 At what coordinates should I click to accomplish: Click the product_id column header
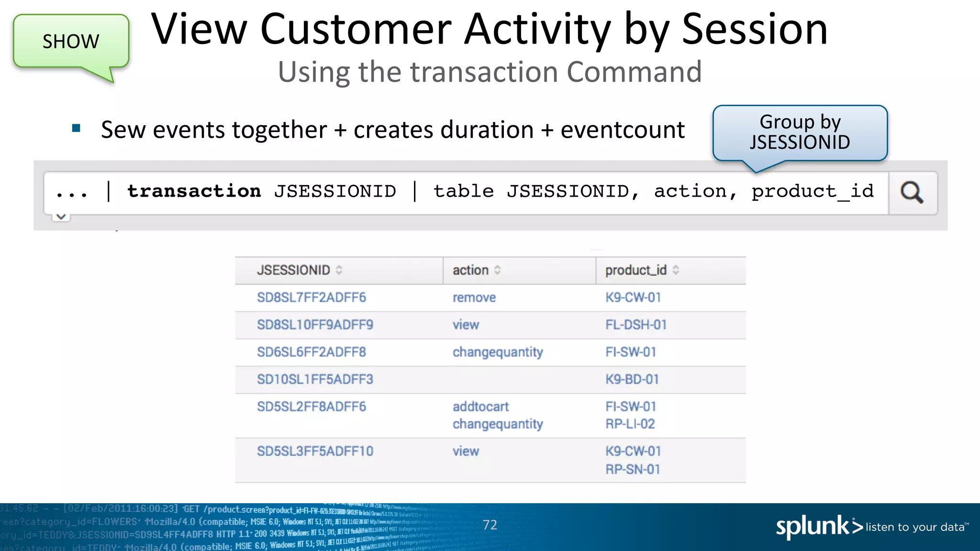636,271
